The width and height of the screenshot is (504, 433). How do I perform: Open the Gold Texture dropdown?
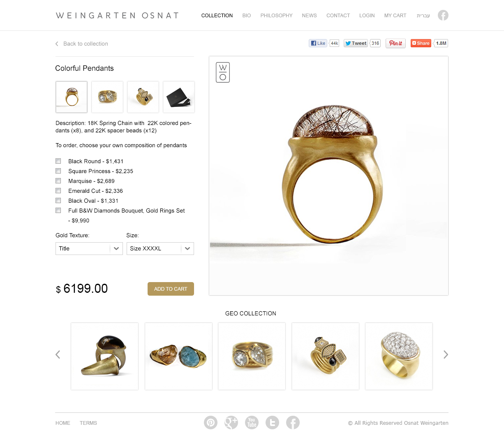pyautogui.click(x=89, y=248)
